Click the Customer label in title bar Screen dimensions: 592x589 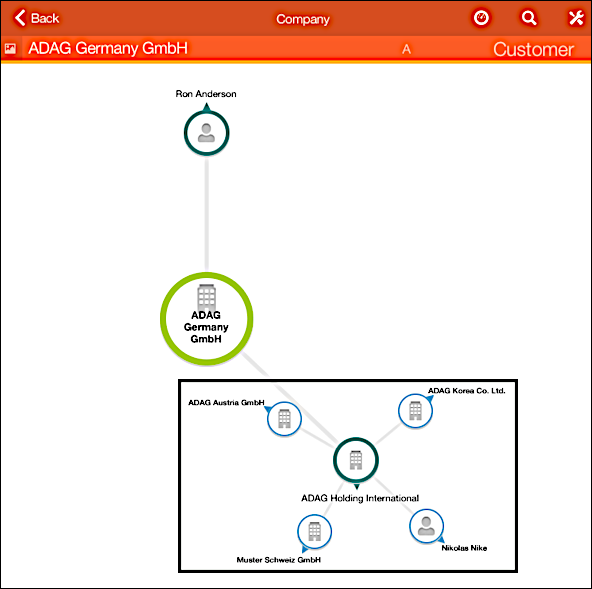pyautogui.click(x=533, y=49)
